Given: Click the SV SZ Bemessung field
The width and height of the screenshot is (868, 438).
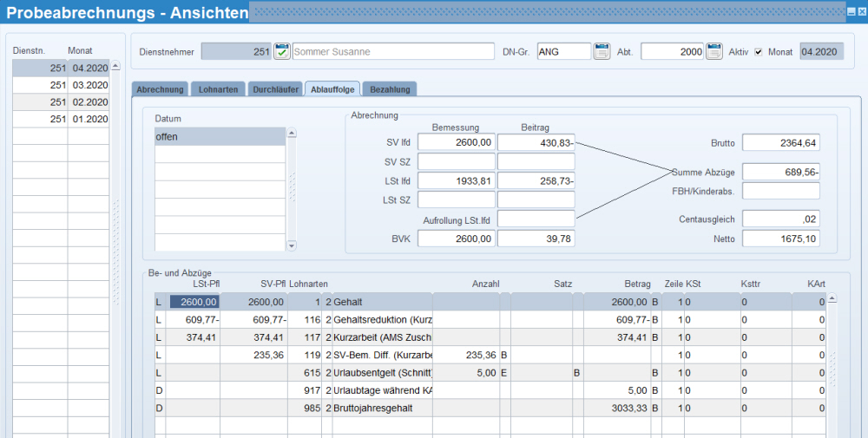Looking at the screenshot, I should (x=457, y=161).
